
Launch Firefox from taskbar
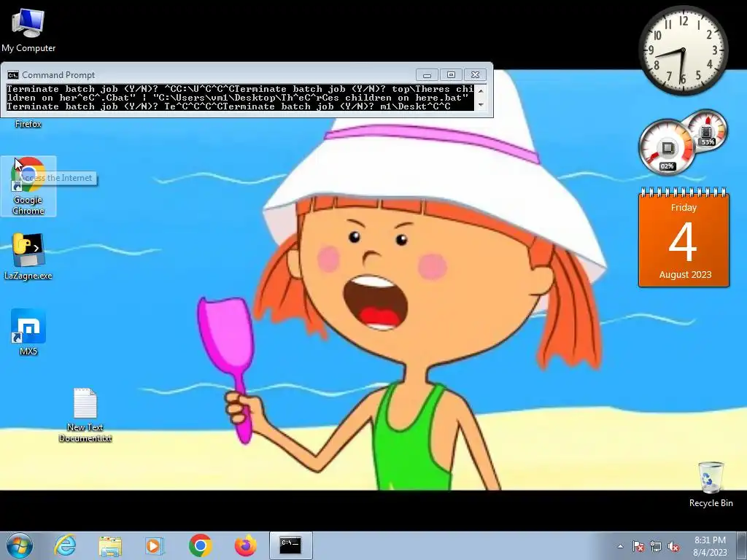click(x=245, y=545)
